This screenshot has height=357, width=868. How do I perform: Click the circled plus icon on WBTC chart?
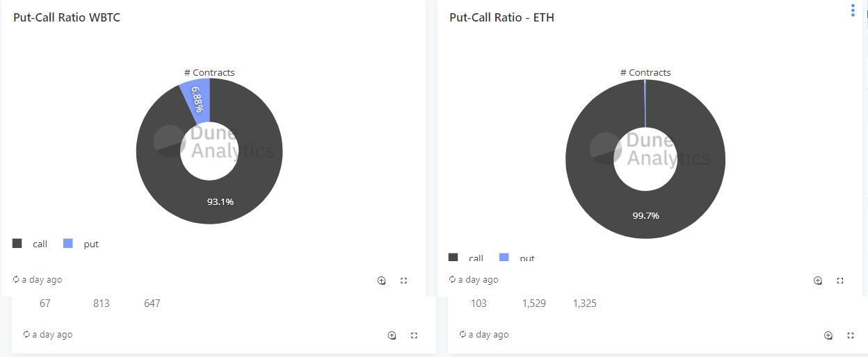point(381,281)
